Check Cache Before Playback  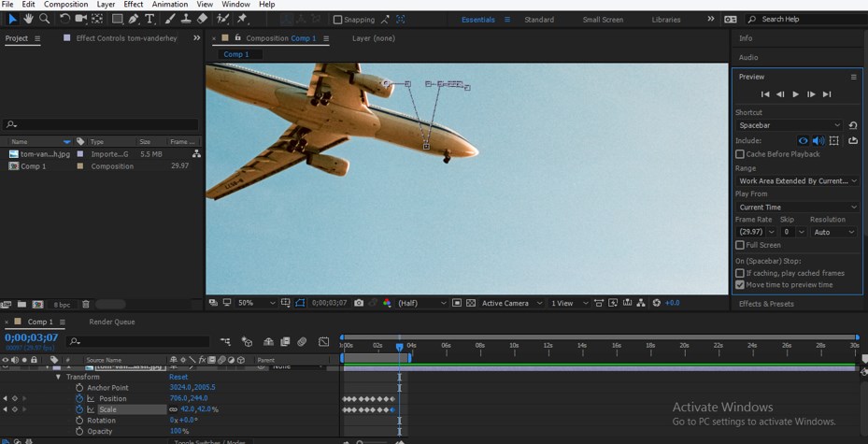pyautogui.click(x=740, y=154)
